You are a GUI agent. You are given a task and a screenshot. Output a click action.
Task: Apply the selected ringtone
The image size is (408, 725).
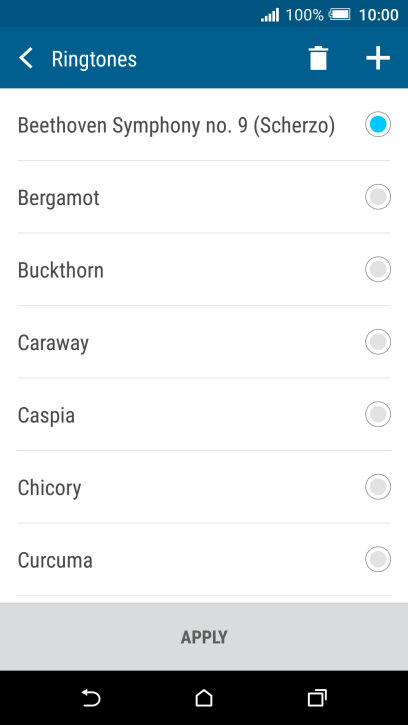click(204, 637)
